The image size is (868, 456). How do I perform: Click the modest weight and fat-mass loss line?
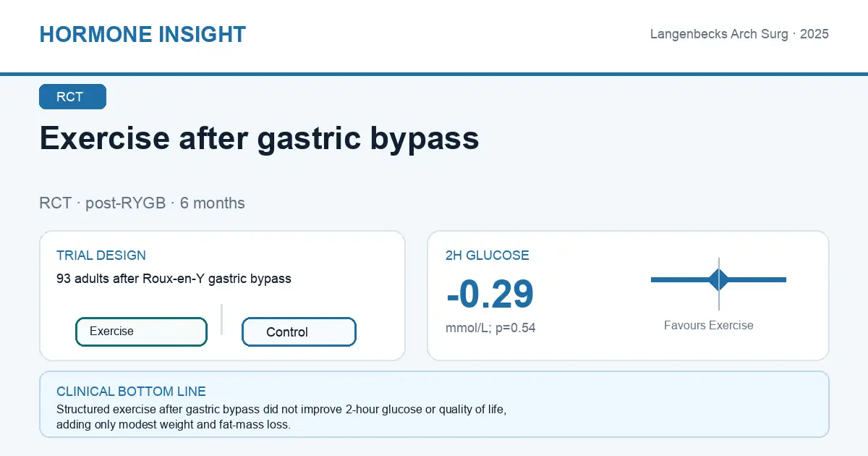click(x=174, y=425)
